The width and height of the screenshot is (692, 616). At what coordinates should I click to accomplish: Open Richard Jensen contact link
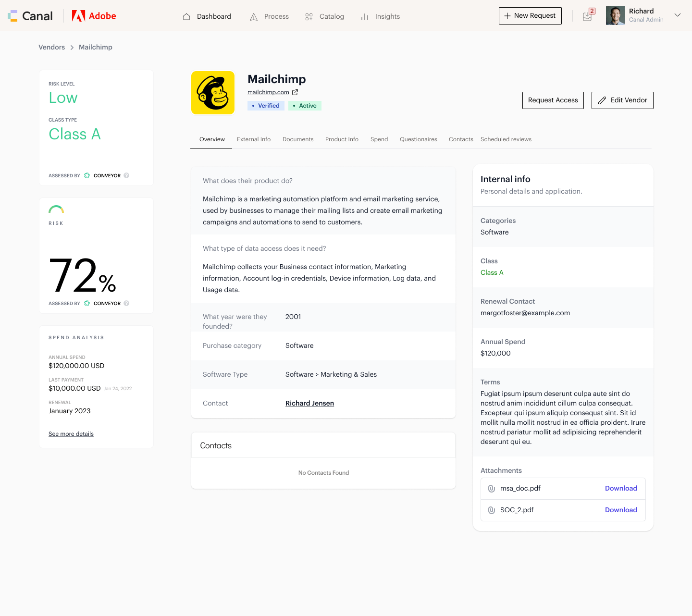(x=309, y=403)
